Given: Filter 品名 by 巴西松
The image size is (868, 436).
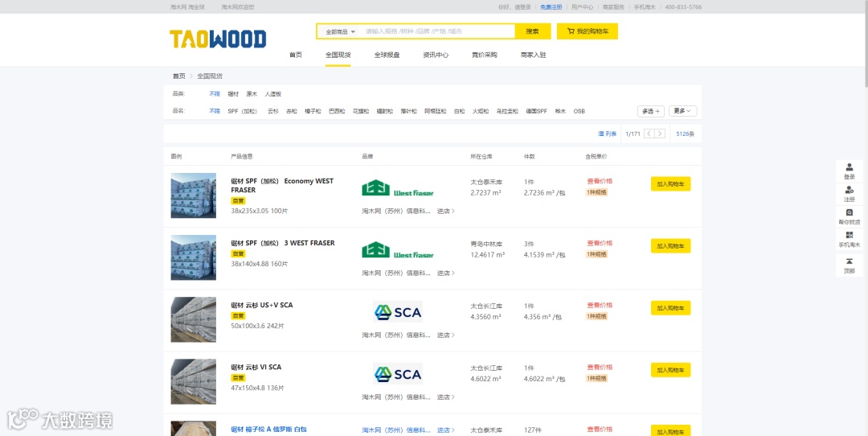Looking at the screenshot, I should (x=337, y=111).
